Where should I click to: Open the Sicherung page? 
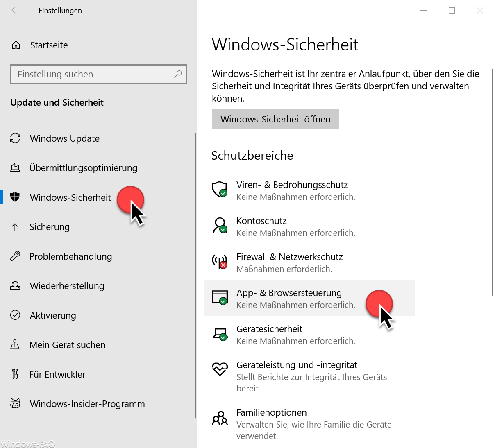click(x=50, y=227)
